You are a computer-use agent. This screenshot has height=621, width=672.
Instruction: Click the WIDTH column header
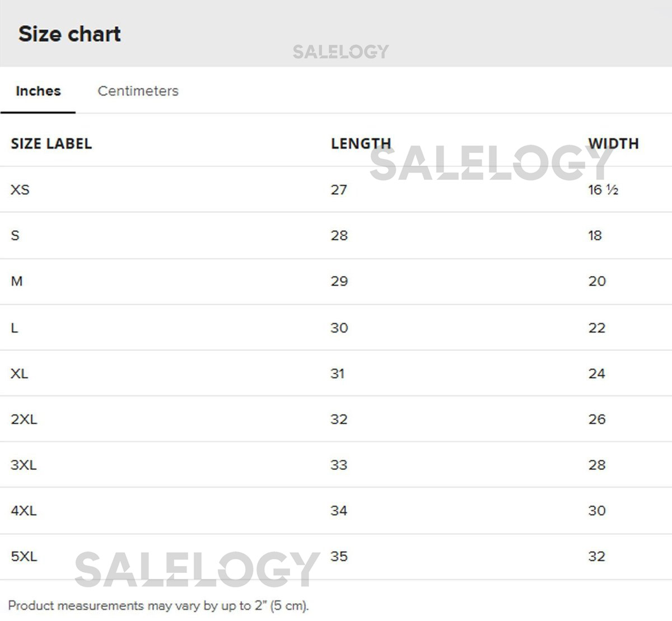click(613, 143)
